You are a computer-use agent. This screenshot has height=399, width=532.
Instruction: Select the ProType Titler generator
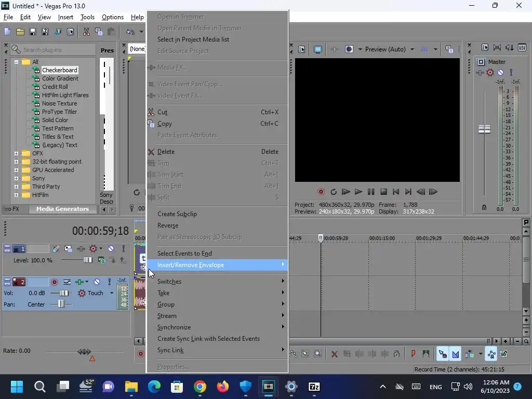coord(59,112)
